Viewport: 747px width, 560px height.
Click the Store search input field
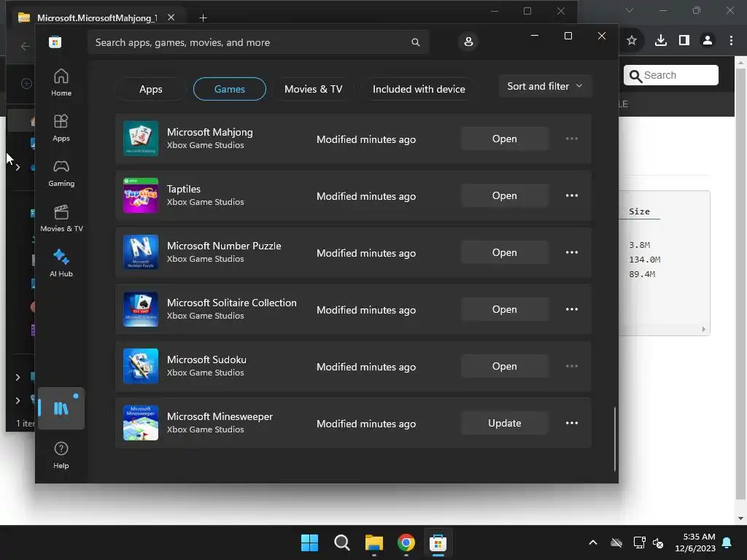point(258,42)
